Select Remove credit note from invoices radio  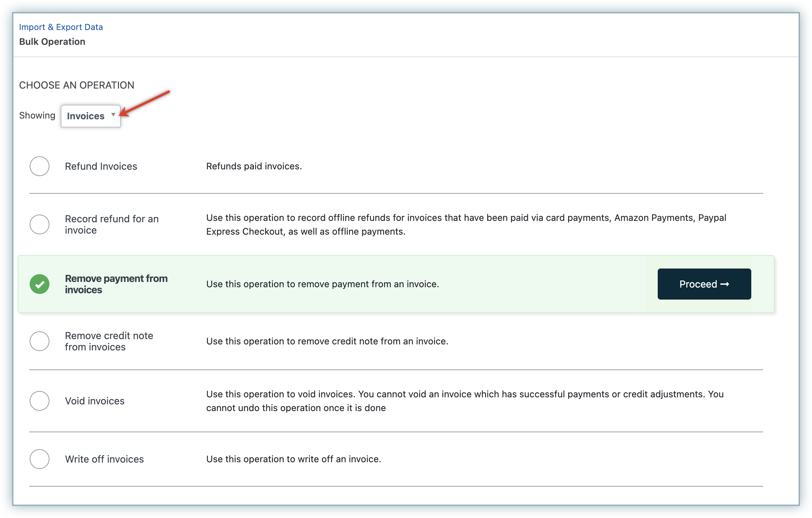40,341
